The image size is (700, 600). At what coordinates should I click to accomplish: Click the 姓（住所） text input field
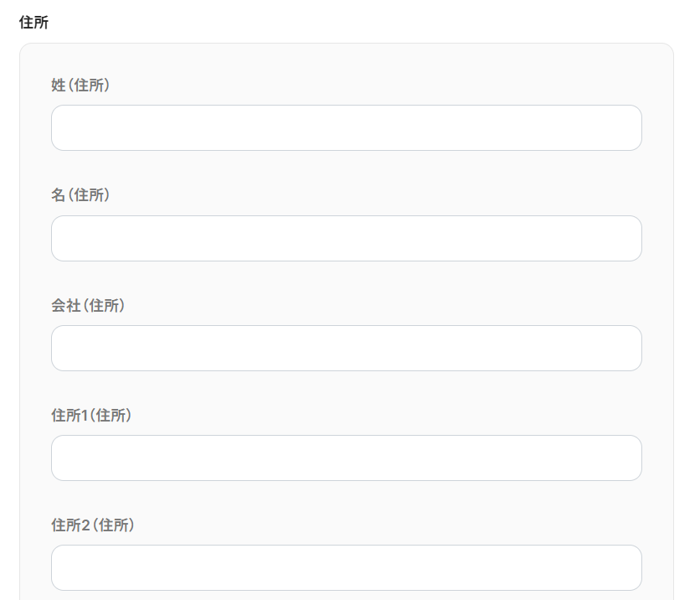[346, 128]
